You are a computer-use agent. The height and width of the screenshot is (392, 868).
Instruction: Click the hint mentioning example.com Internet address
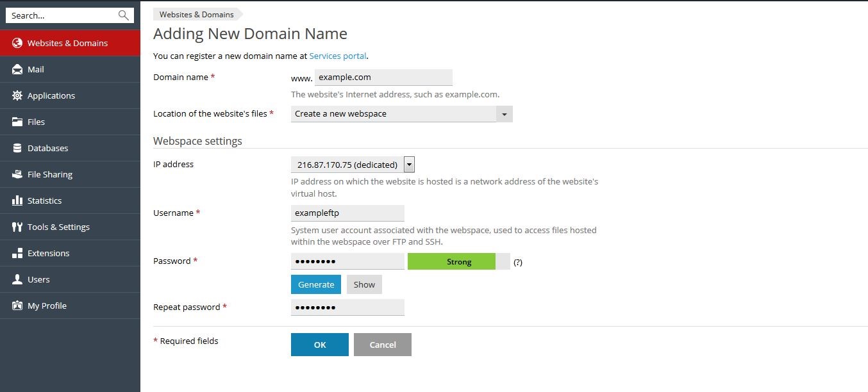[x=395, y=94]
